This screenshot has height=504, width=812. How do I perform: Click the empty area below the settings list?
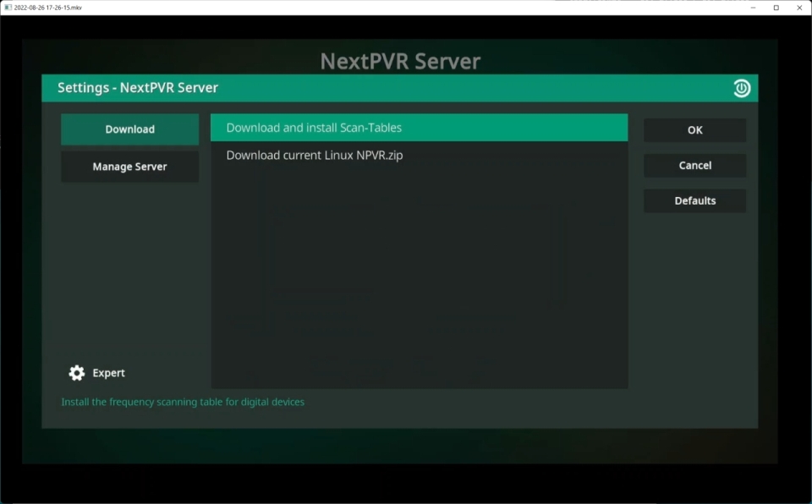tap(419, 279)
